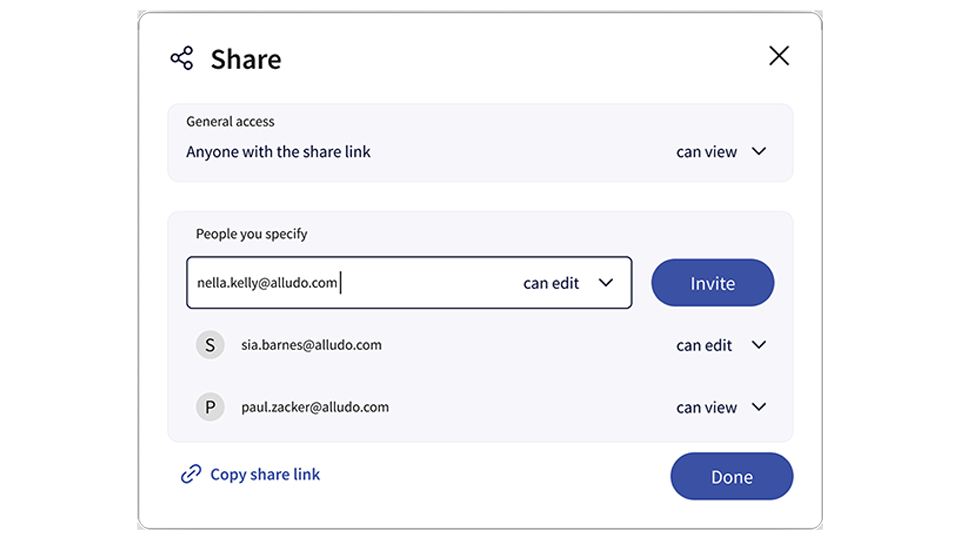960x540 pixels.
Task: Click into the nella.kelly email input field
Action: (350, 283)
